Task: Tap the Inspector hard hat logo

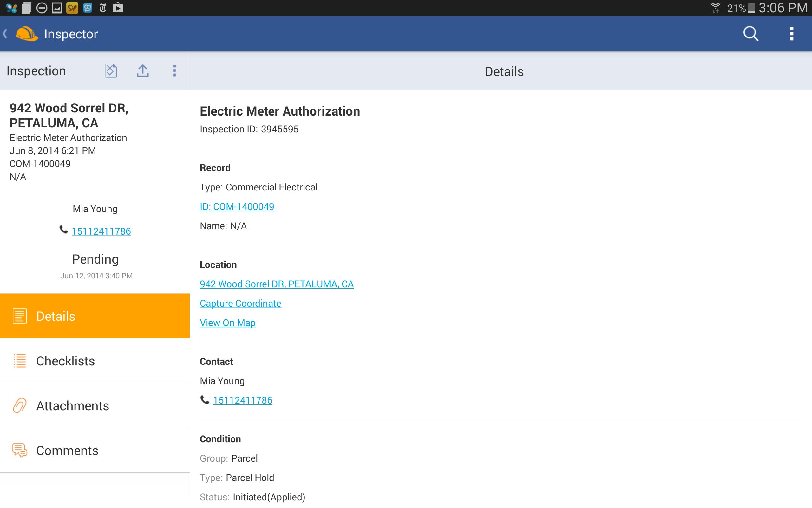Action: coord(27,34)
